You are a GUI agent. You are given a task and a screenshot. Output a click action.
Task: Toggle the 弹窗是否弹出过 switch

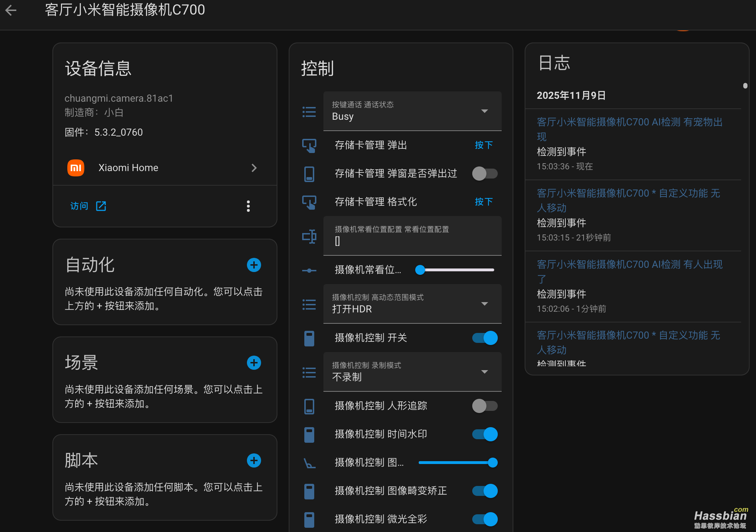[485, 174]
